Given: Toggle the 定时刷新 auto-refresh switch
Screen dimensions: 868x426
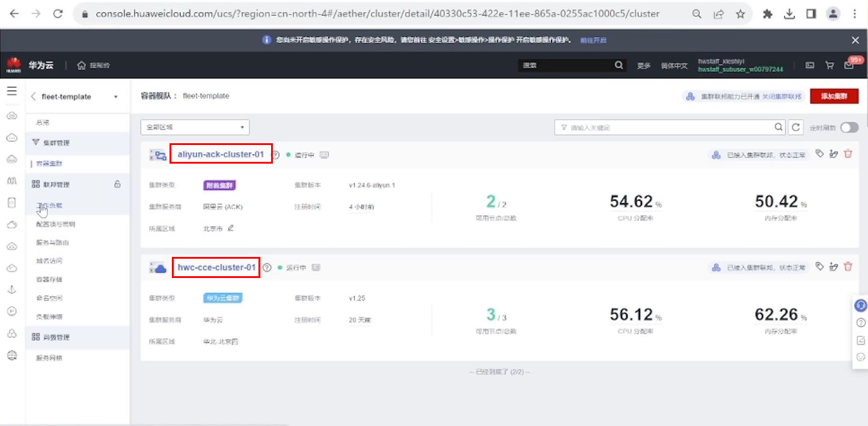Looking at the screenshot, I should 849,127.
